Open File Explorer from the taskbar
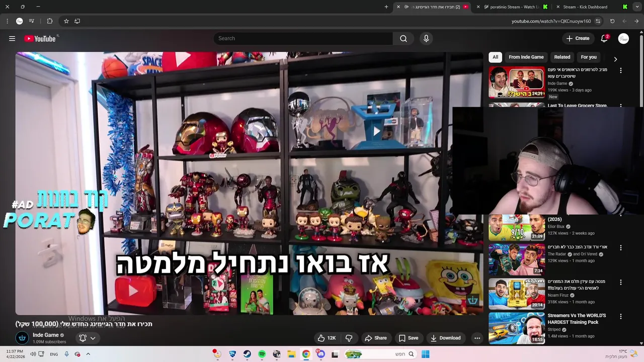The width and height of the screenshot is (644, 362). pos(291,354)
